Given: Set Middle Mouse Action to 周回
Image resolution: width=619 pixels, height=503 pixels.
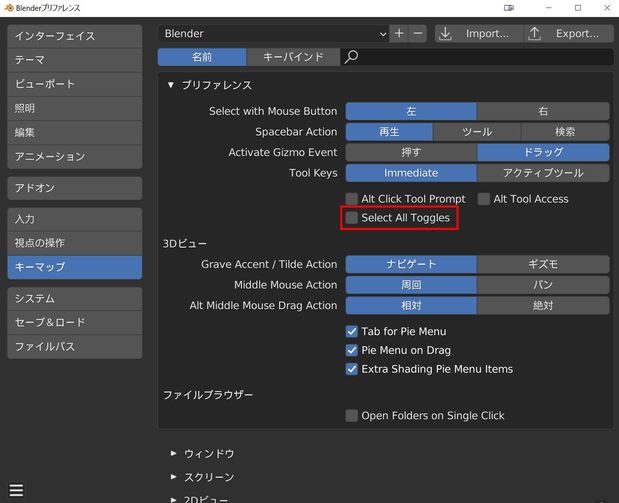Looking at the screenshot, I should point(411,285).
